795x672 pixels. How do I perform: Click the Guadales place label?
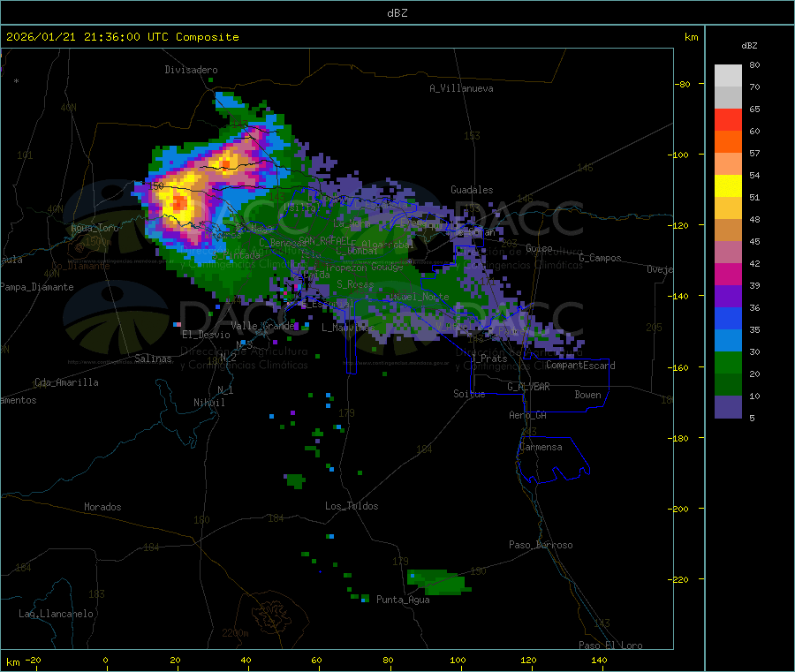(472, 190)
